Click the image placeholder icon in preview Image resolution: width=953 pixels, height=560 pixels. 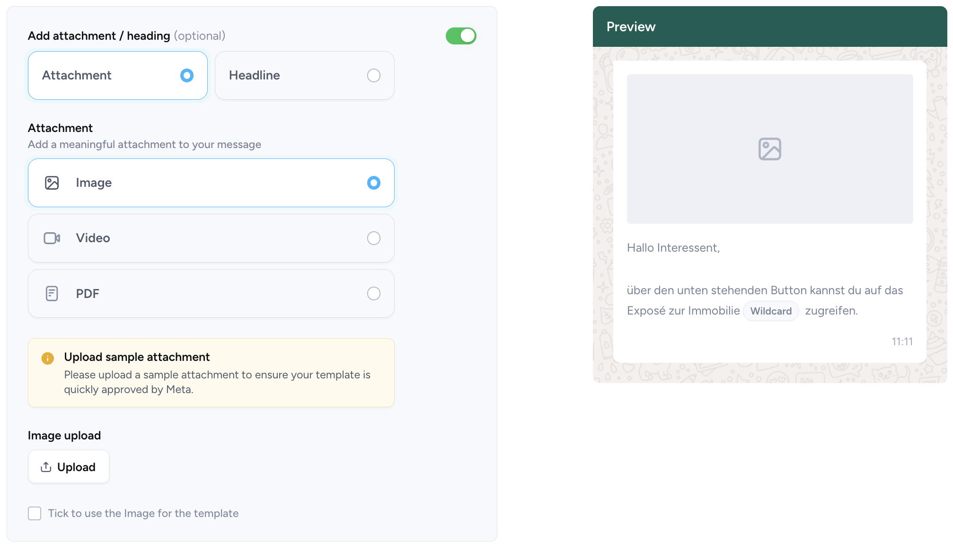point(770,149)
